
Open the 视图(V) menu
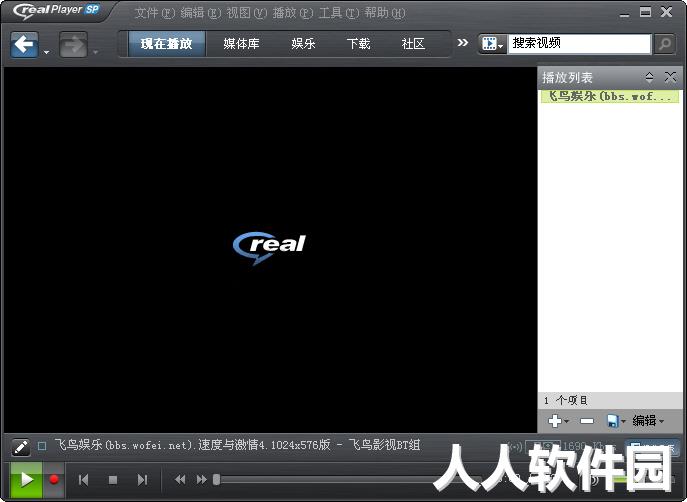pos(247,13)
